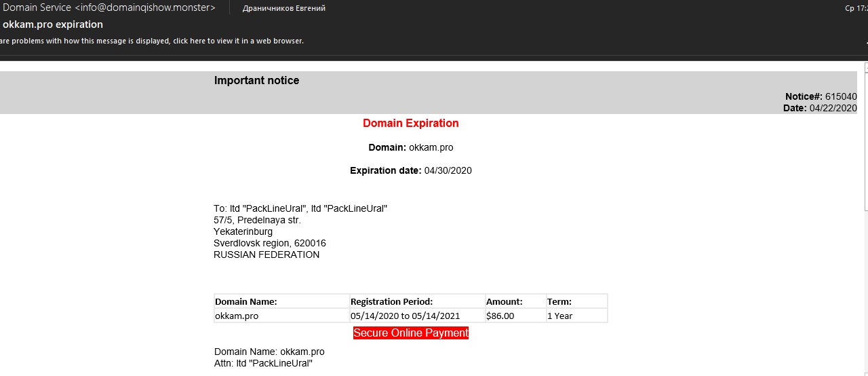Click sender Domain Service email address
Screen dimensions: 868x376
tap(109, 8)
